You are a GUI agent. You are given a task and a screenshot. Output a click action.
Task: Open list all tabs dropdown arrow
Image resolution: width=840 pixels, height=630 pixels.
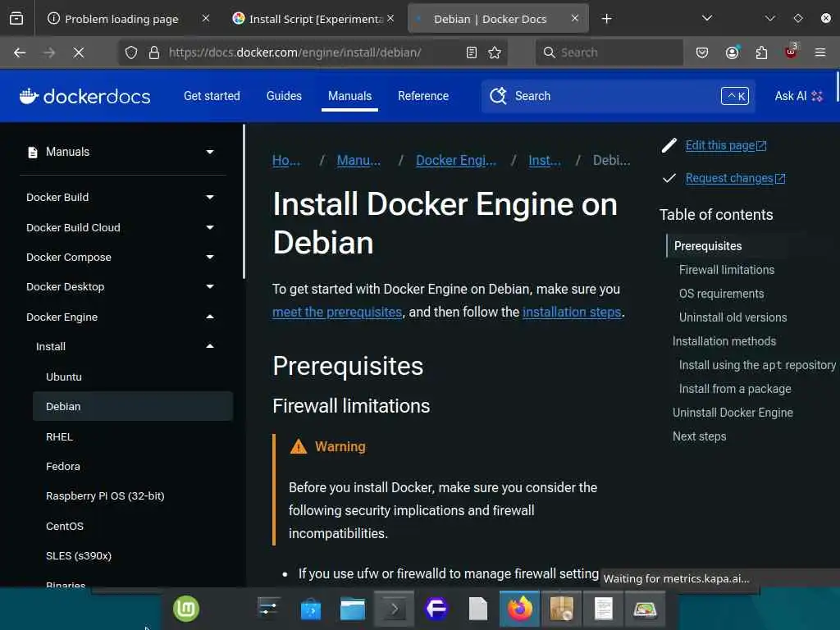pos(707,18)
